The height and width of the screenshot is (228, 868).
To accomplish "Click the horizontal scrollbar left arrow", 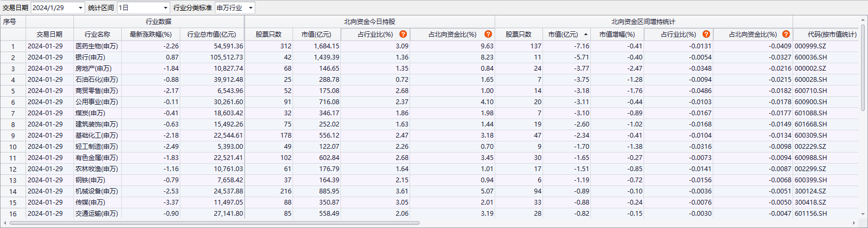I will (x=5, y=223).
